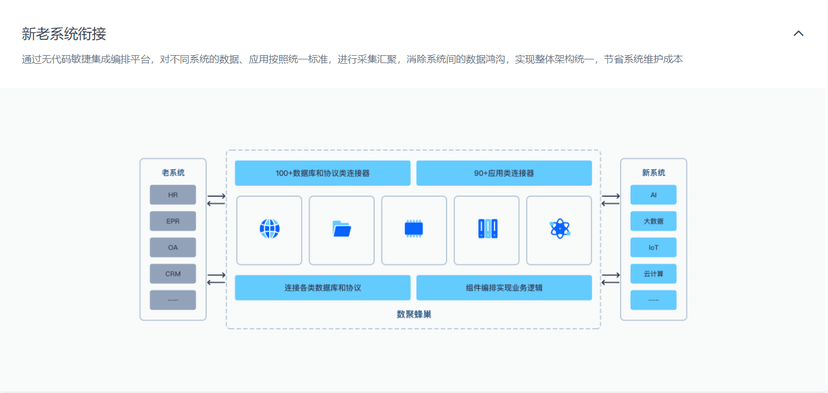Click the globe network icon tile
The image size is (828, 393).
click(269, 230)
